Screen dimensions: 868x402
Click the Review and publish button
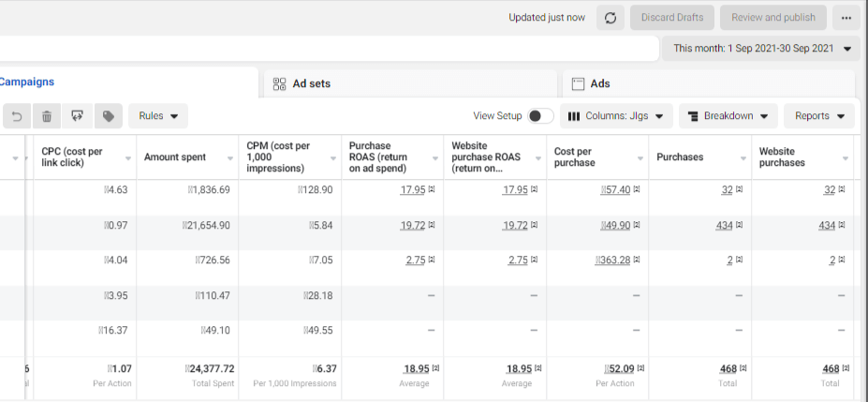pyautogui.click(x=772, y=18)
